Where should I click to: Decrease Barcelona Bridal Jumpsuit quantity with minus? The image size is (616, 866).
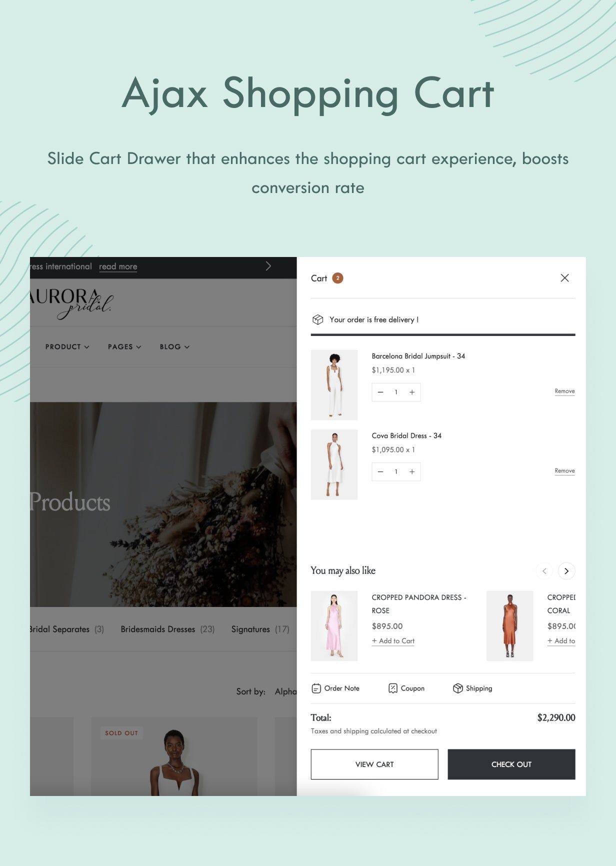pyautogui.click(x=380, y=392)
